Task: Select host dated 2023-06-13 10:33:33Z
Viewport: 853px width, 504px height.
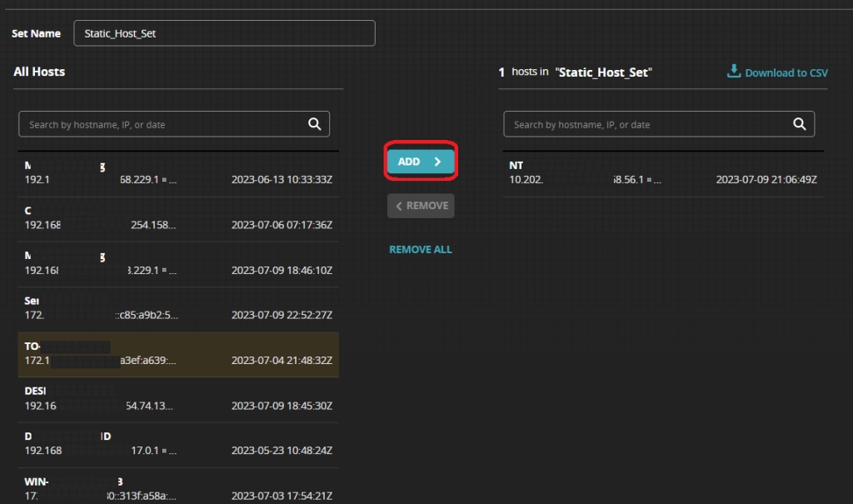Action: click(178, 173)
